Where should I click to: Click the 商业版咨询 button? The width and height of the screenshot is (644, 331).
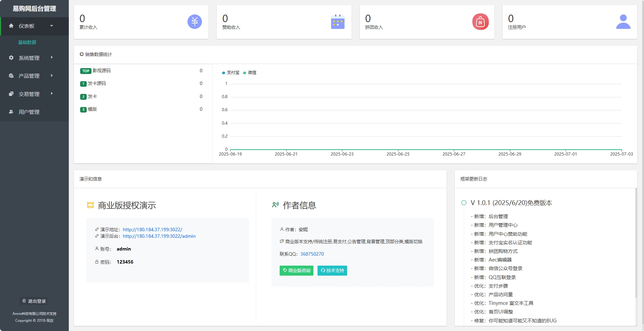[296, 270]
